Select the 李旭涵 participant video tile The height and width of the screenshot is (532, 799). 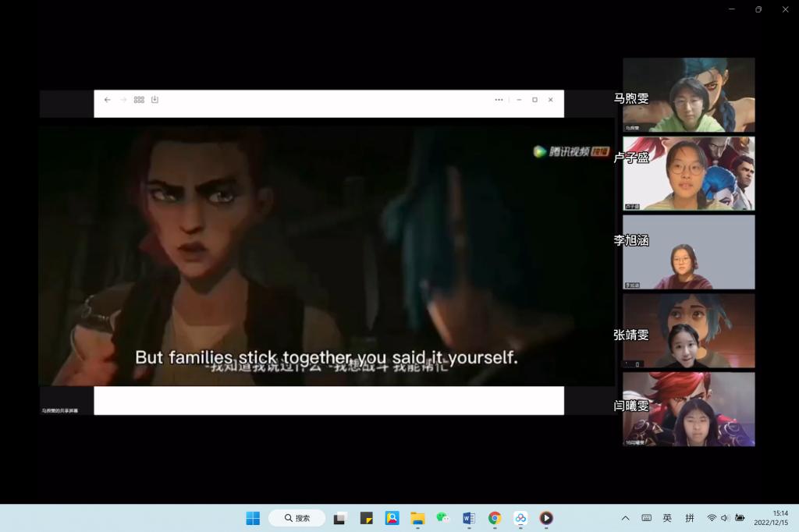(x=689, y=252)
